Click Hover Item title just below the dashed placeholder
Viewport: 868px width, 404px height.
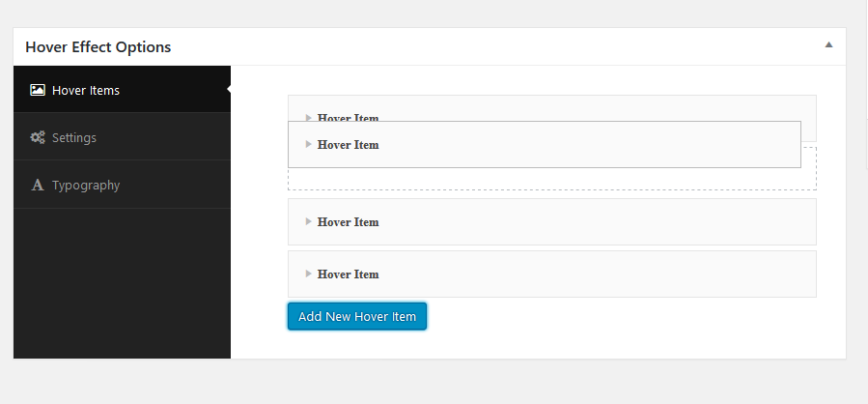click(x=349, y=222)
